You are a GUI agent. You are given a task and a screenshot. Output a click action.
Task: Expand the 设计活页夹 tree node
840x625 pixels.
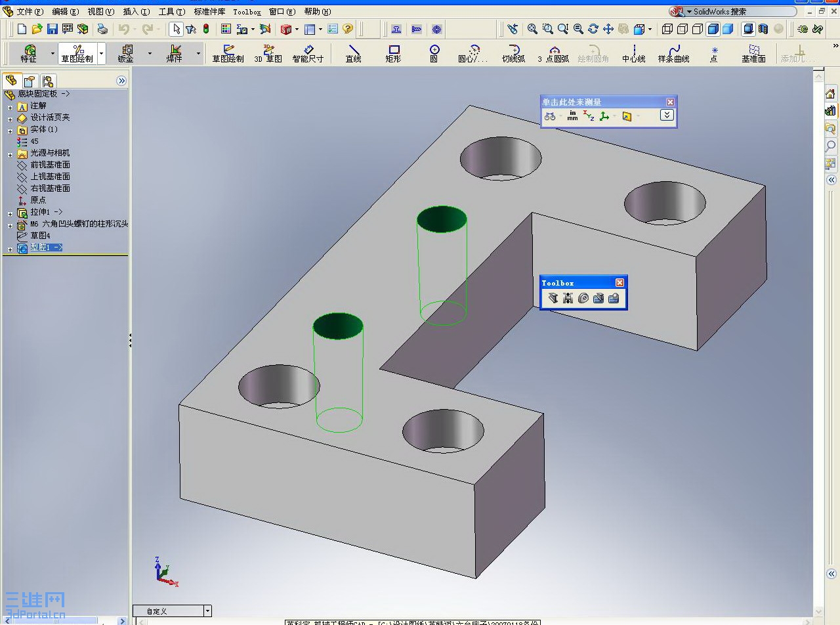10,119
